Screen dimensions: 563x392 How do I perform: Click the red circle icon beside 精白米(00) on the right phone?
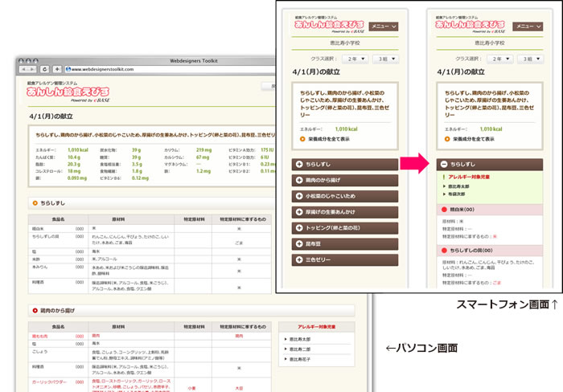pos(444,210)
